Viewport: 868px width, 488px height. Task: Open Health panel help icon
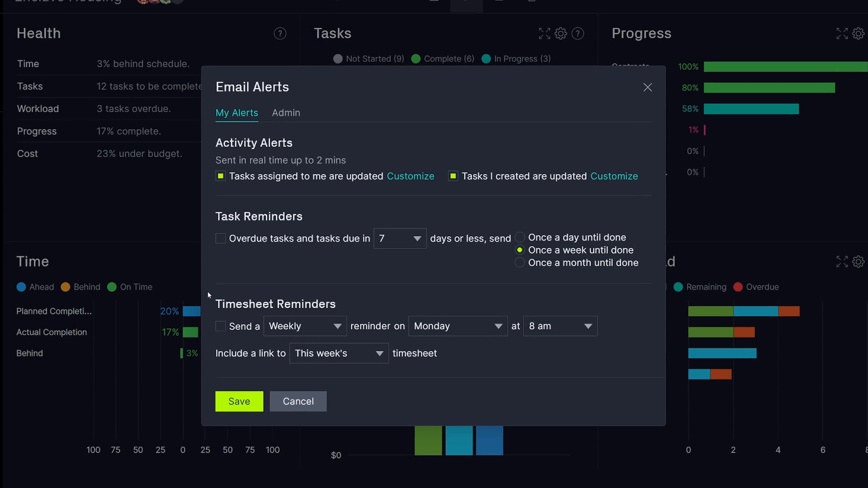pos(280,33)
